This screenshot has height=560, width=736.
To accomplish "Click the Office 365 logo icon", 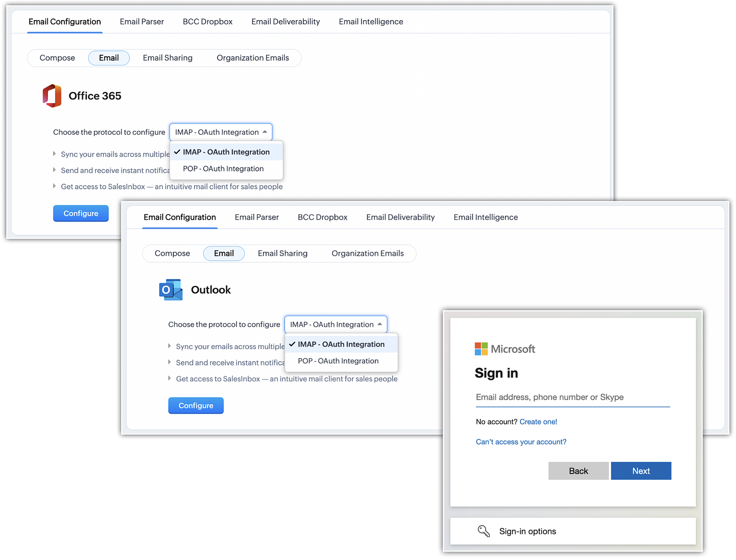I will (x=52, y=96).
